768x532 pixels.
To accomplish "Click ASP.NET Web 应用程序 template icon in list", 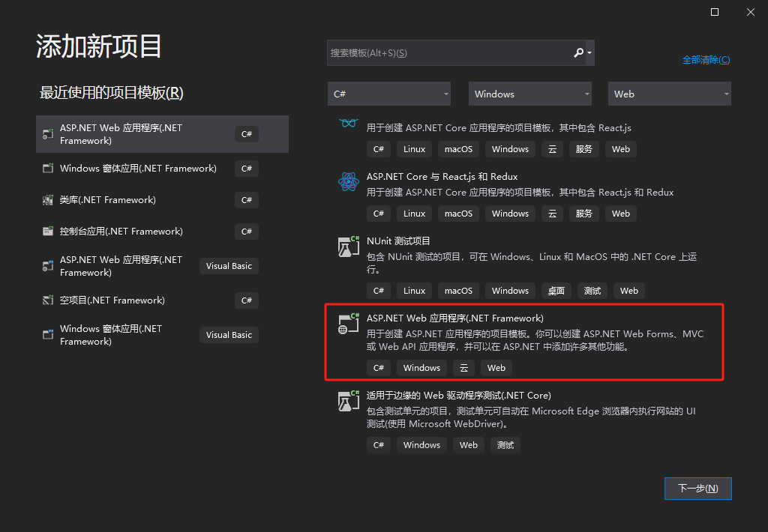I will pyautogui.click(x=348, y=324).
